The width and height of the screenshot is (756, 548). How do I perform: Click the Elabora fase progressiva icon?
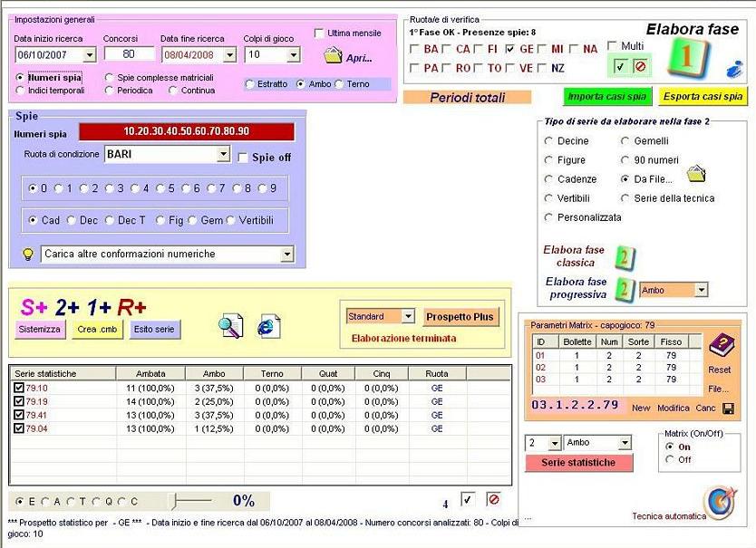pyautogui.click(x=625, y=289)
